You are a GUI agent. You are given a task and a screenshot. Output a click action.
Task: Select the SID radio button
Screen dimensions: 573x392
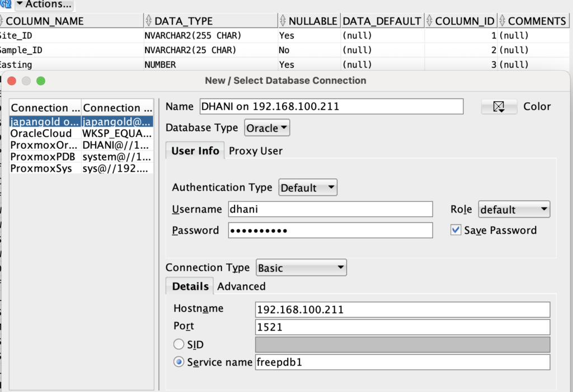pyautogui.click(x=179, y=344)
